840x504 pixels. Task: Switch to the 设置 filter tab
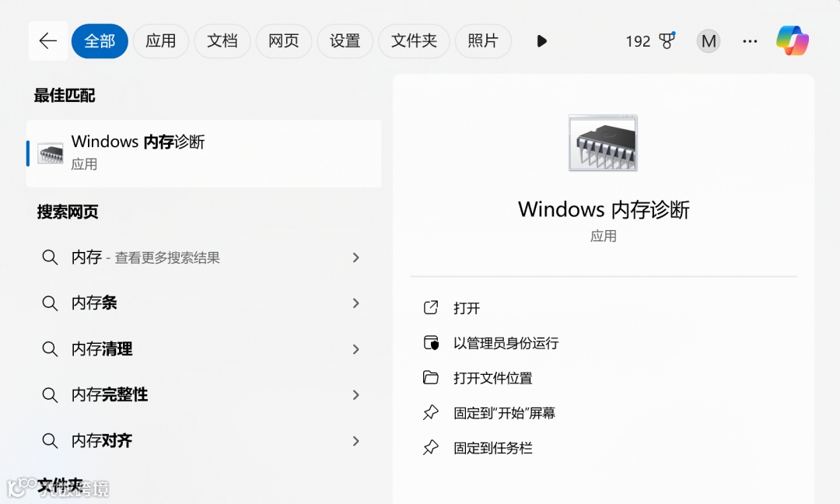[x=345, y=40]
